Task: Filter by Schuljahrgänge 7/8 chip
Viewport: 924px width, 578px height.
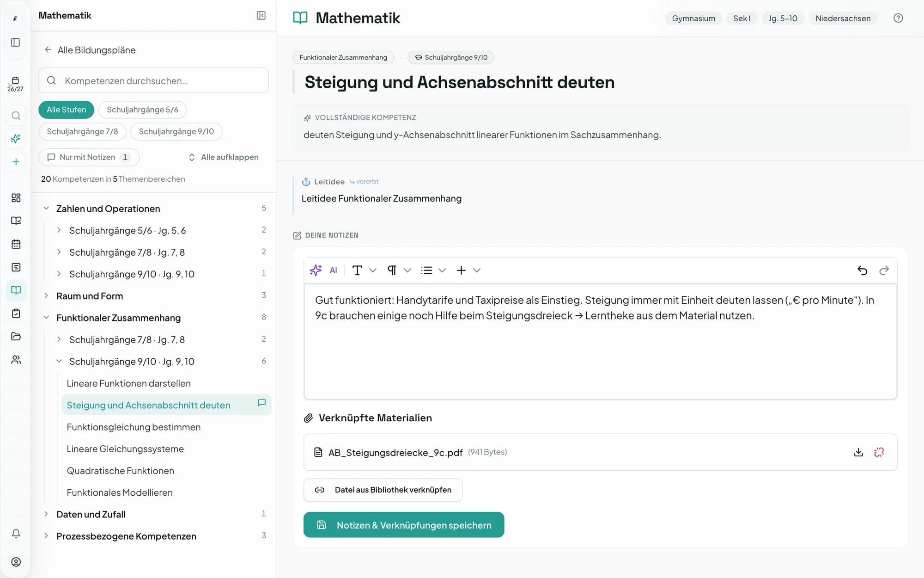Action: pyautogui.click(x=82, y=131)
